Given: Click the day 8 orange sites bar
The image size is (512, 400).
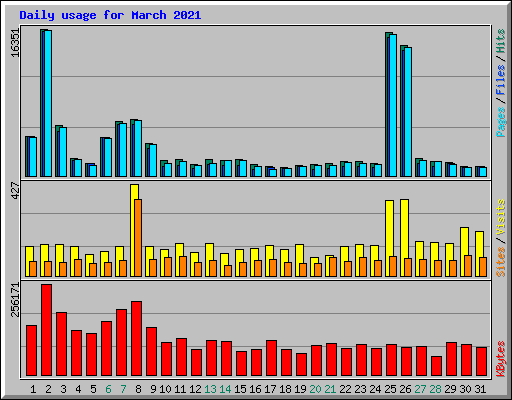Looking at the screenshot, I should tap(138, 238).
